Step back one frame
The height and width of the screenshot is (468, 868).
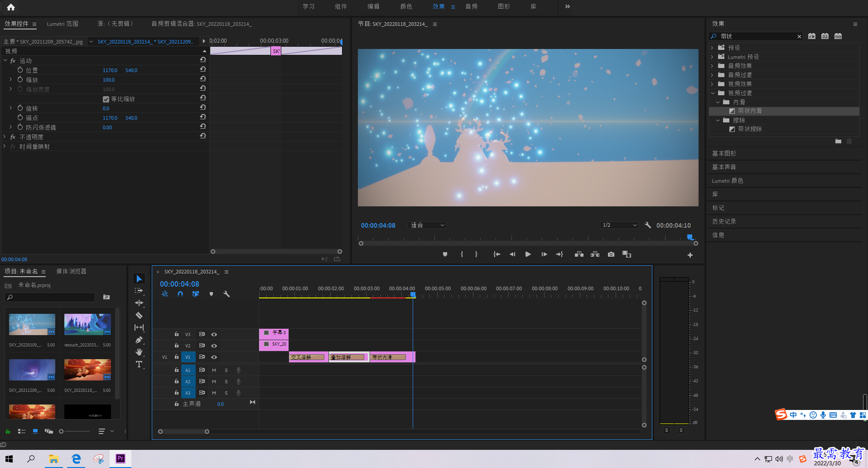coord(512,254)
